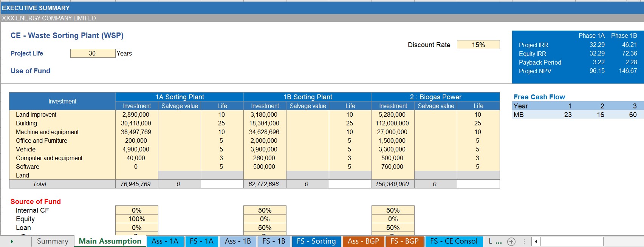Viewport: 644px width, 247px height.
Task: Open the FS - 1A sheet tab
Action: click(201, 241)
